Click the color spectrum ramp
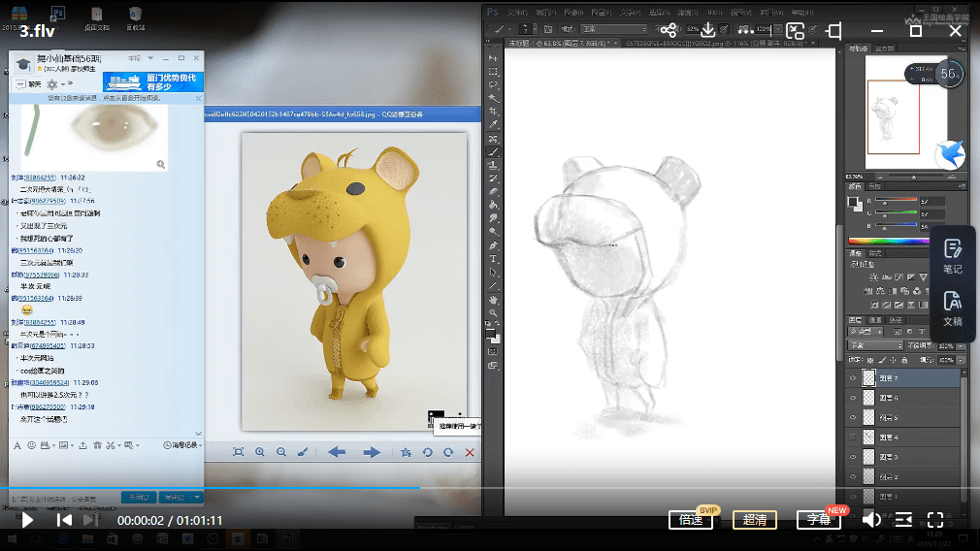This screenshot has width=980, height=551. pos(889,241)
